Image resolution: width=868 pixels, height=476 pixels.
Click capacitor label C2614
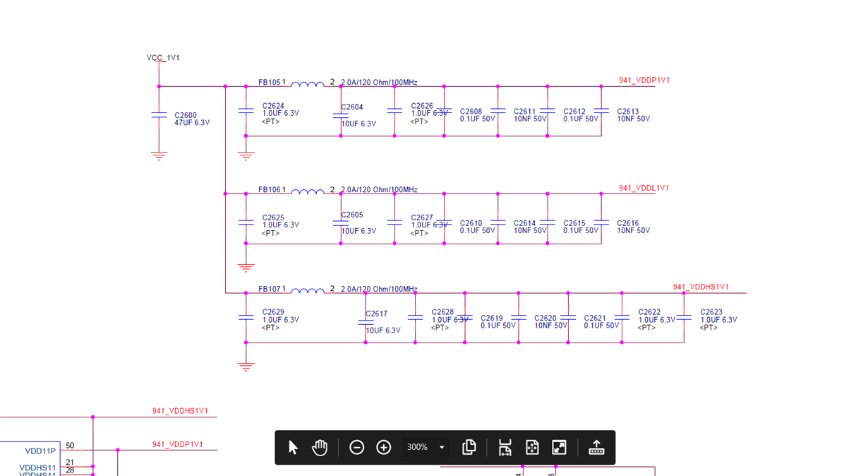pos(524,223)
